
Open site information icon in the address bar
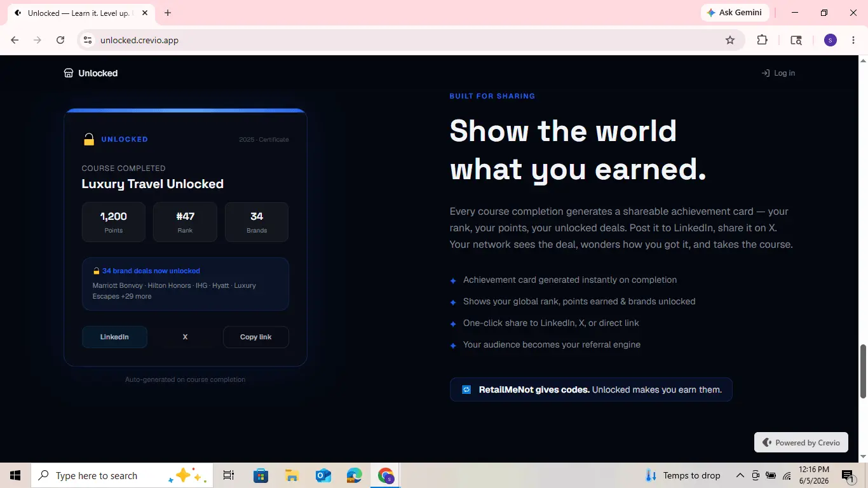pos(88,40)
